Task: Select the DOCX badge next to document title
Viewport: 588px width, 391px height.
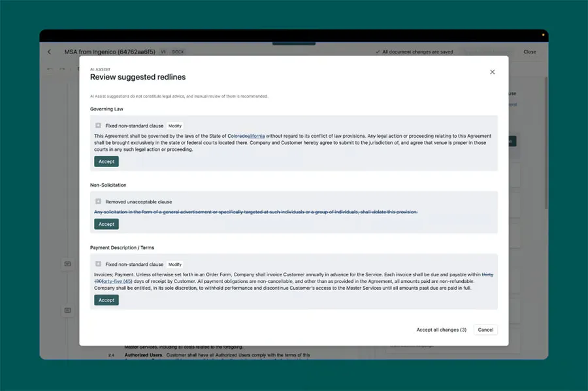Action: pyautogui.click(x=178, y=52)
